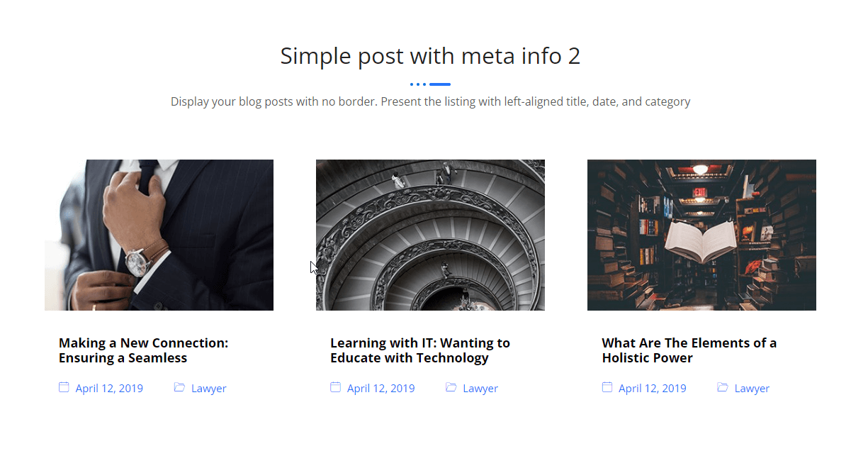Click April 12, 2019 date of staircase post
This screenshot has width=868, height=456.
[x=381, y=389]
